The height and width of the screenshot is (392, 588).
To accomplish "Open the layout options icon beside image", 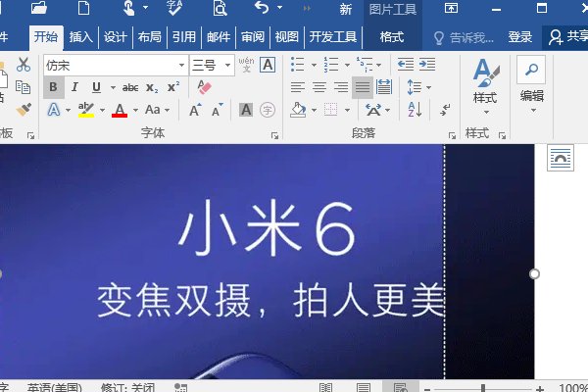I will coord(561,158).
